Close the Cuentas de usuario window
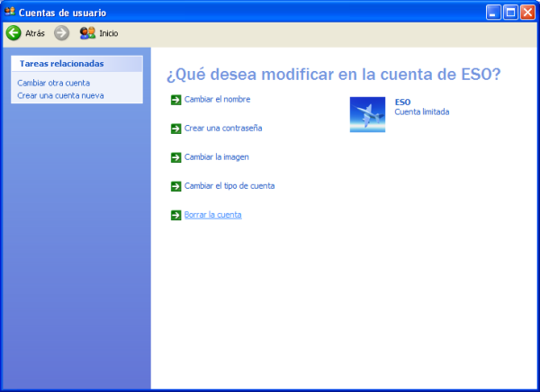 pos(527,11)
